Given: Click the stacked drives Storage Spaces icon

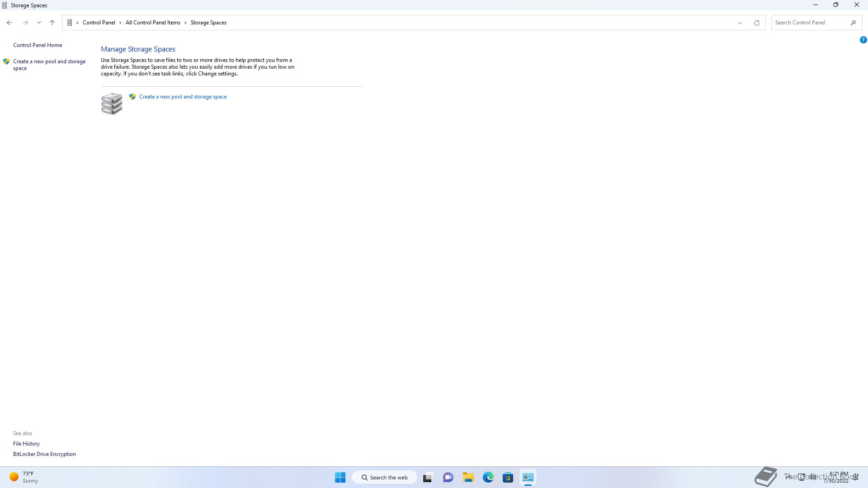Looking at the screenshot, I should (x=112, y=104).
